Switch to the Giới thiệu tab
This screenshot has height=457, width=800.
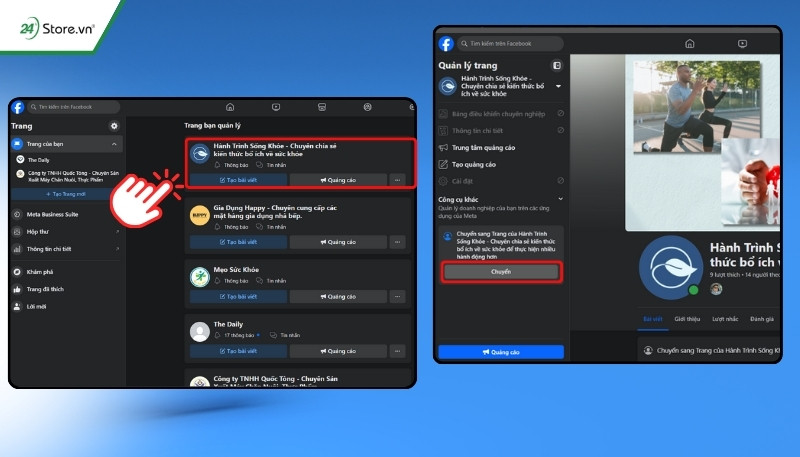pyautogui.click(x=687, y=319)
